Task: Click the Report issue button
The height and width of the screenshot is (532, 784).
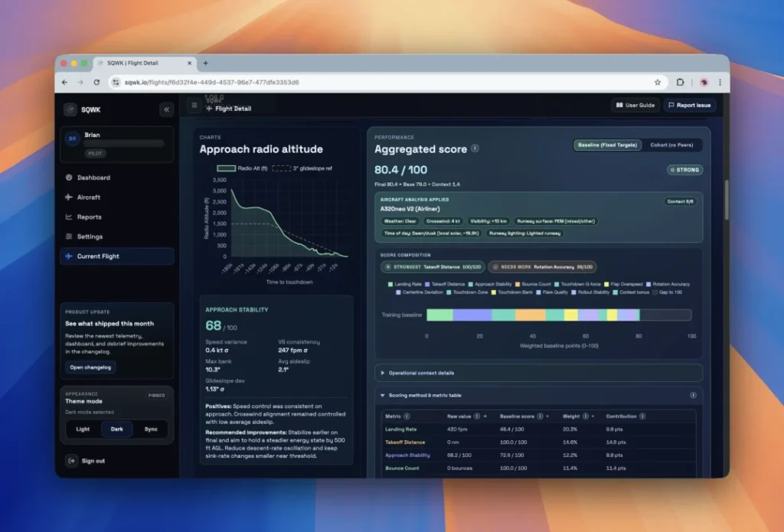Action: pyautogui.click(x=690, y=105)
